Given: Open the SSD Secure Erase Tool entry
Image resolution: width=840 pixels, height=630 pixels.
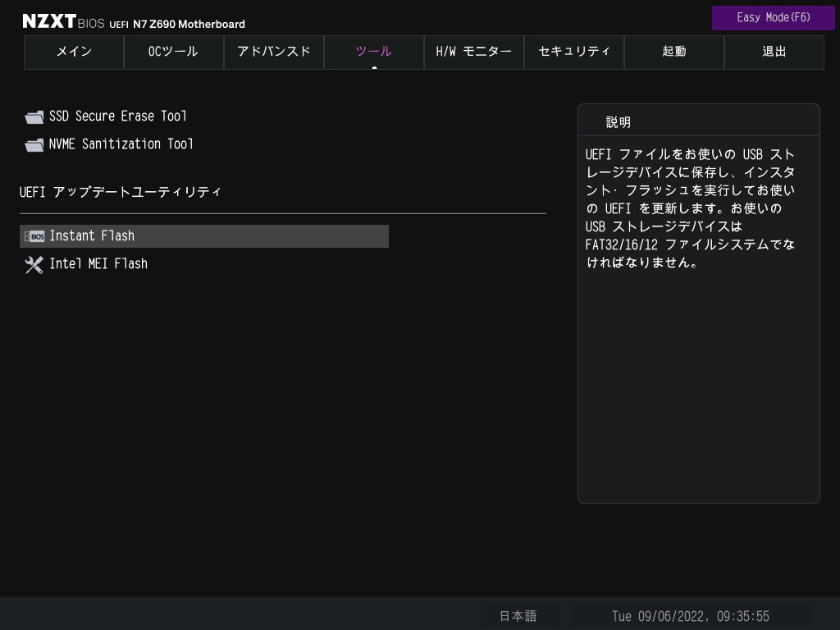Looking at the screenshot, I should point(118,116).
